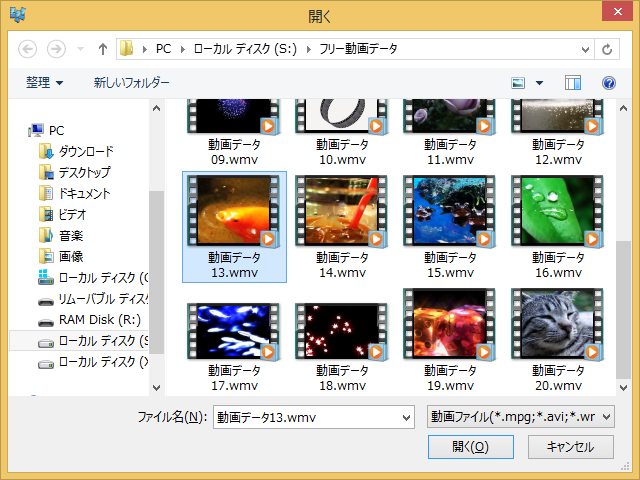Select リムーバブル ディスク in the sidebar
This screenshot has width=640, height=480.
pyautogui.click(x=93, y=299)
